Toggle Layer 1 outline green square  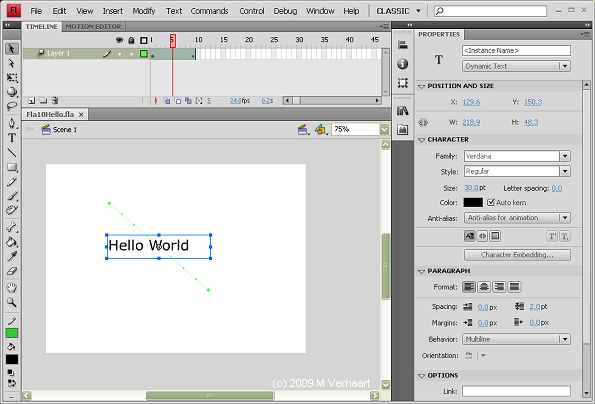click(x=143, y=54)
